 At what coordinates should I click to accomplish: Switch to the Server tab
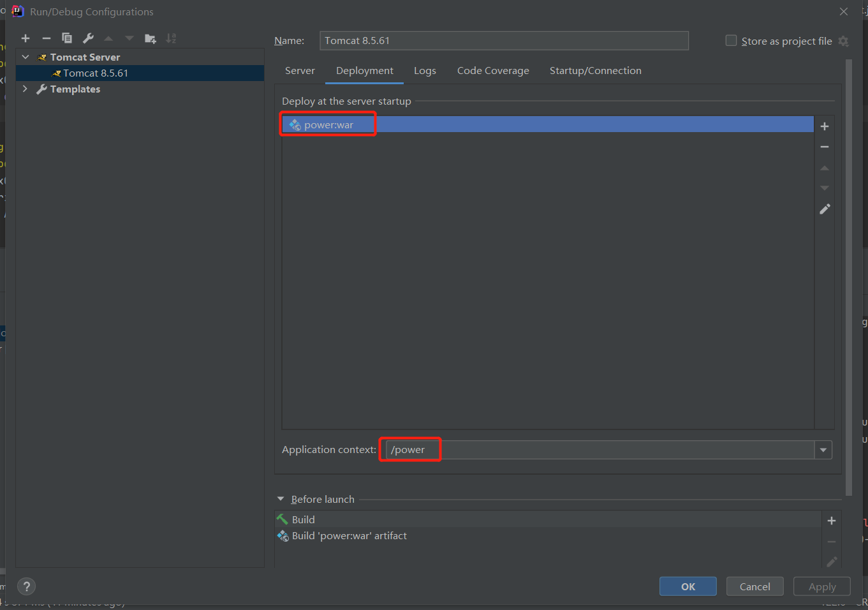[x=300, y=71]
